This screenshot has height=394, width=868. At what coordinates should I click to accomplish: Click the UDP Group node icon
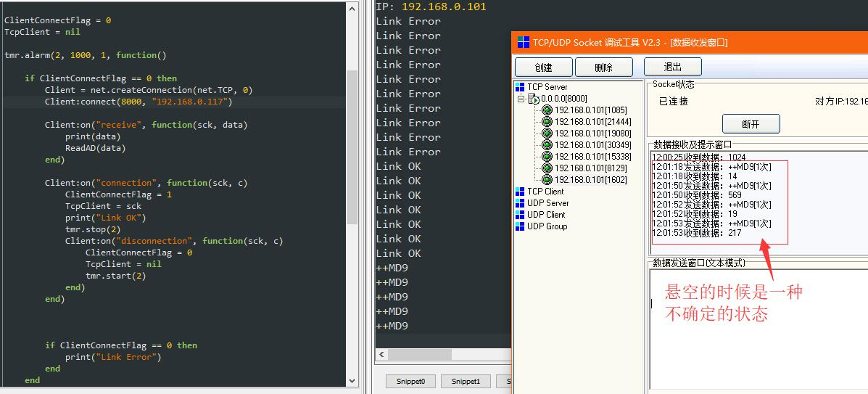tap(520, 226)
